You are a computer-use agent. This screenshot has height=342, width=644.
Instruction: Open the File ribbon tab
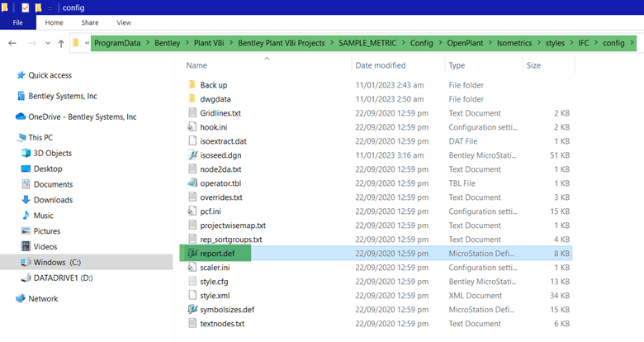[17, 22]
